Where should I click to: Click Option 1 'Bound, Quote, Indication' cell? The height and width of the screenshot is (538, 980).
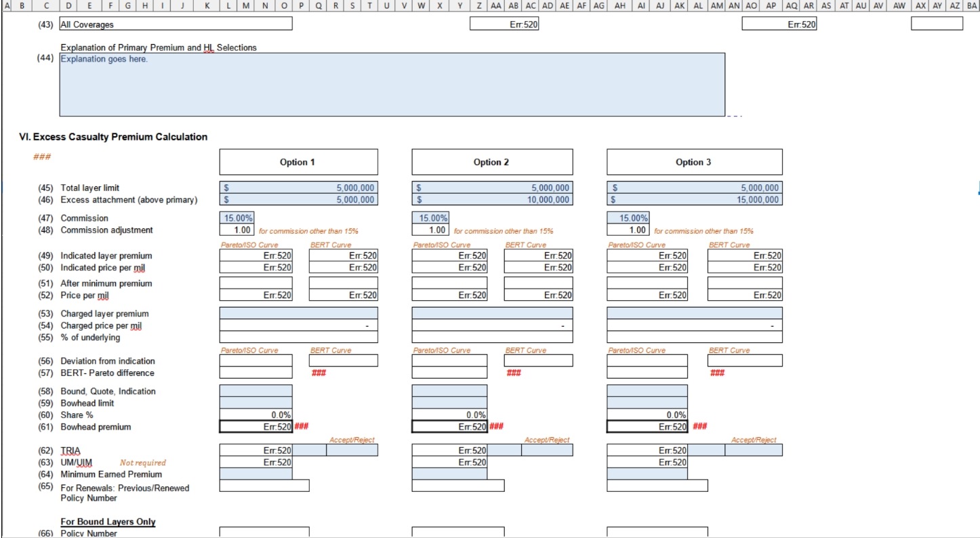point(256,391)
